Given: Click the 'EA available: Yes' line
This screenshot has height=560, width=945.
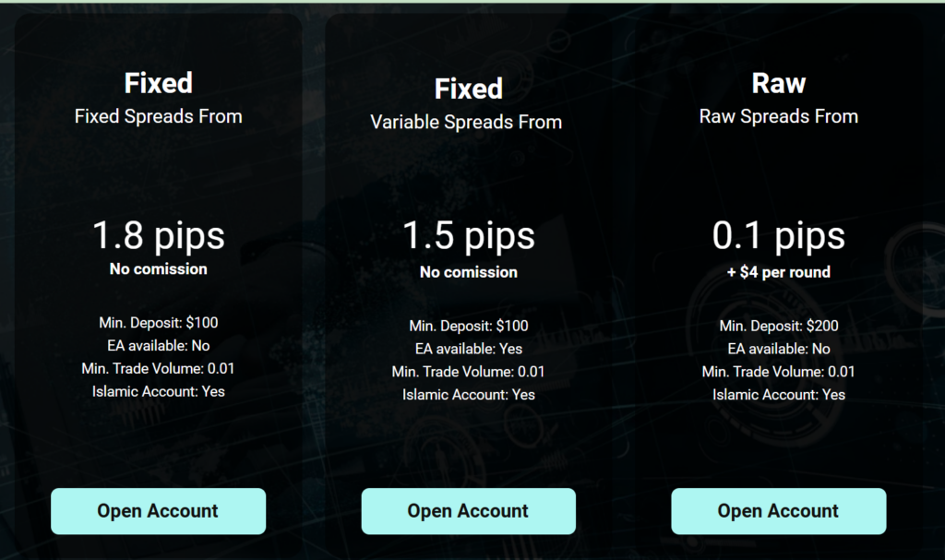Looking at the screenshot, I should (468, 349).
